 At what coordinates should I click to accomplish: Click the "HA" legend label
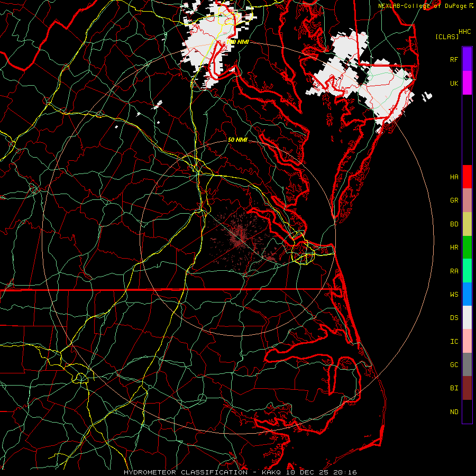[x=454, y=177]
